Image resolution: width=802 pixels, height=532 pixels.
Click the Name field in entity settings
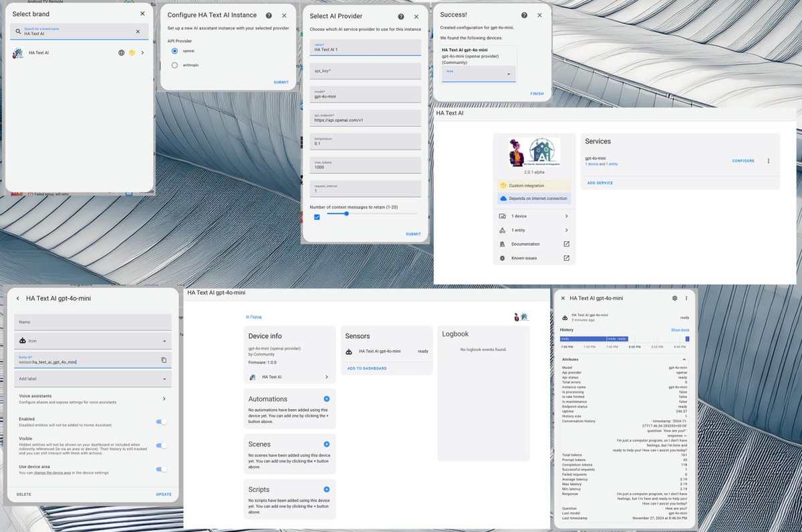[x=93, y=321]
